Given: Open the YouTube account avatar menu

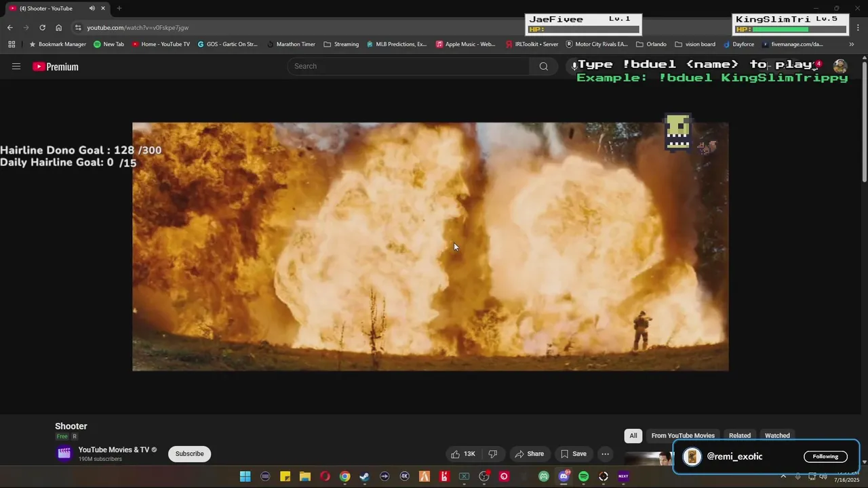Looking at the screenshot, I should (840, 66).
